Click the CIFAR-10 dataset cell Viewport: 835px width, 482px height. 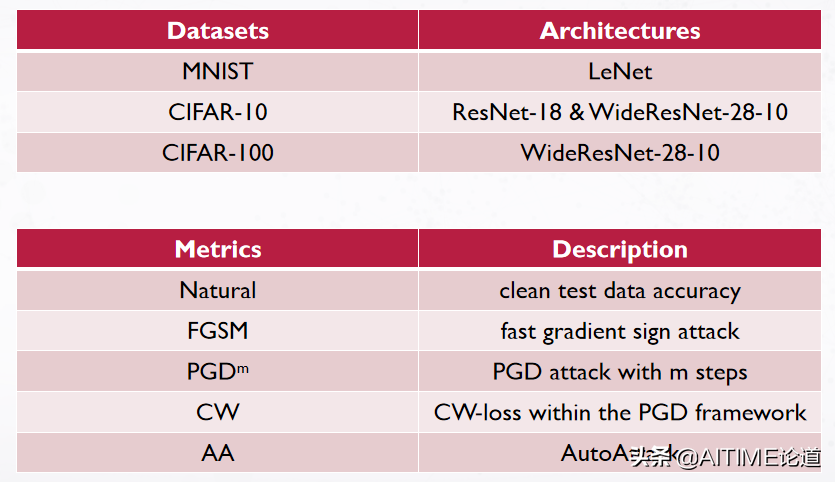(217, 112)
